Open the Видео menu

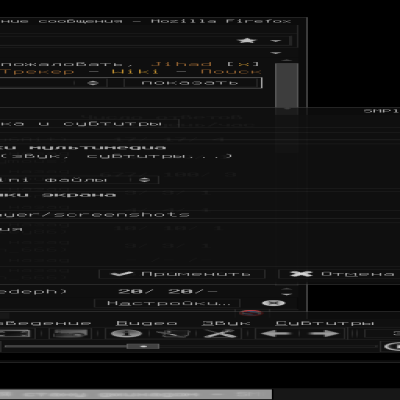146,323
